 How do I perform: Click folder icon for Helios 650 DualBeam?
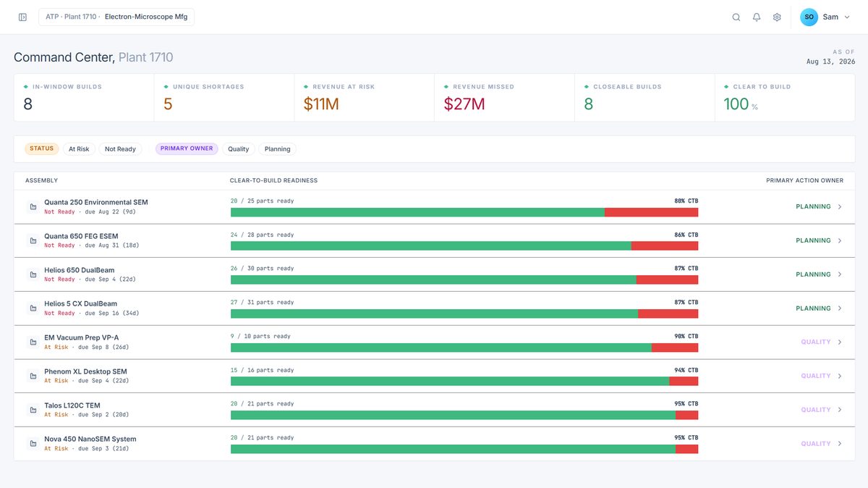coord(33,274)
